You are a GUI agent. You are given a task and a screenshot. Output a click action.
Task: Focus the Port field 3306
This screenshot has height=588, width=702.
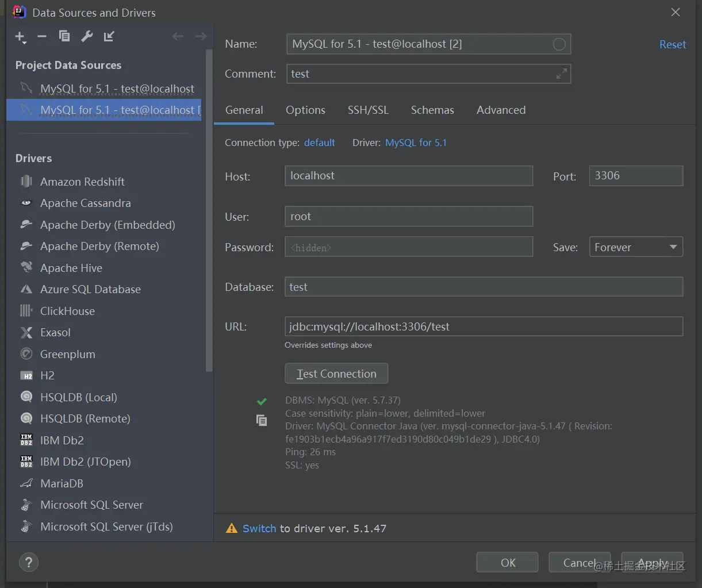click(x=636, y=176)
